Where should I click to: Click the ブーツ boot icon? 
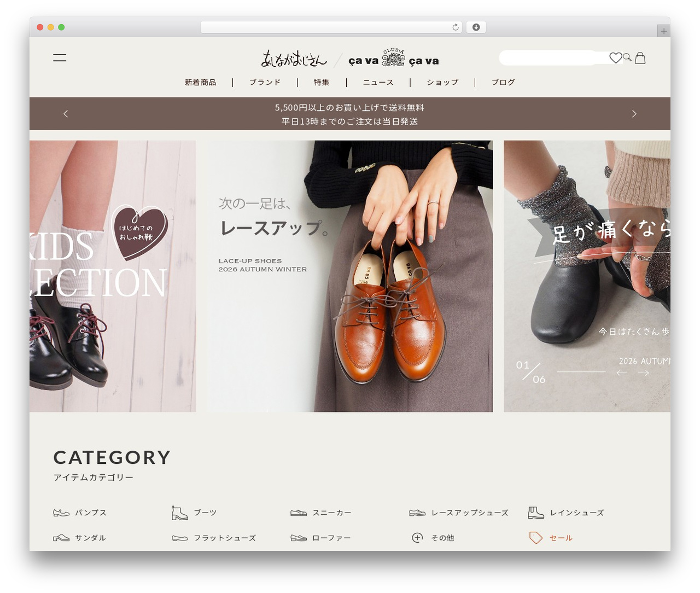click(179, 513)
